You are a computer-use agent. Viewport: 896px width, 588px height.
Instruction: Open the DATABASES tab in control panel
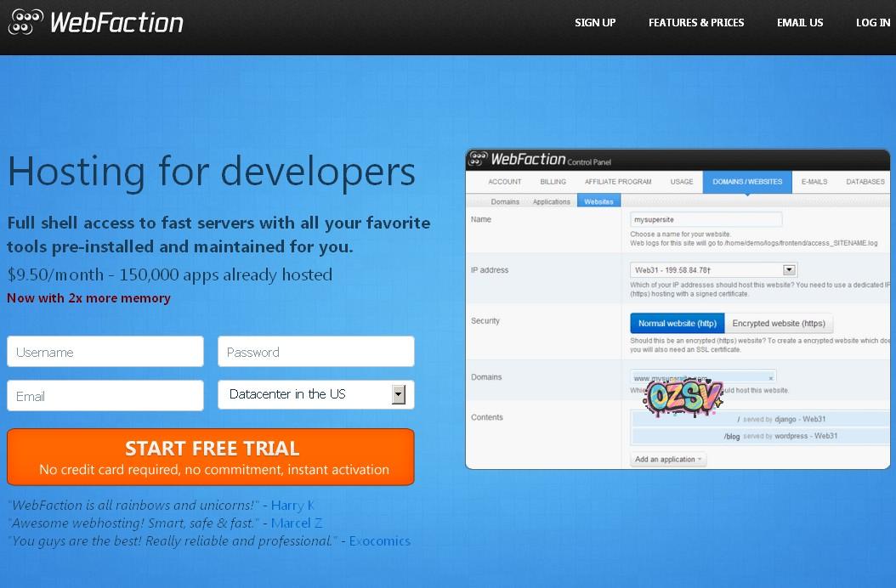tap(865, 182)
